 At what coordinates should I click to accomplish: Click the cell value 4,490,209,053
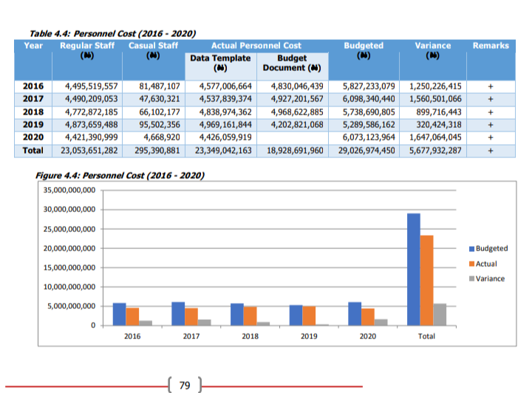(92, 99)
